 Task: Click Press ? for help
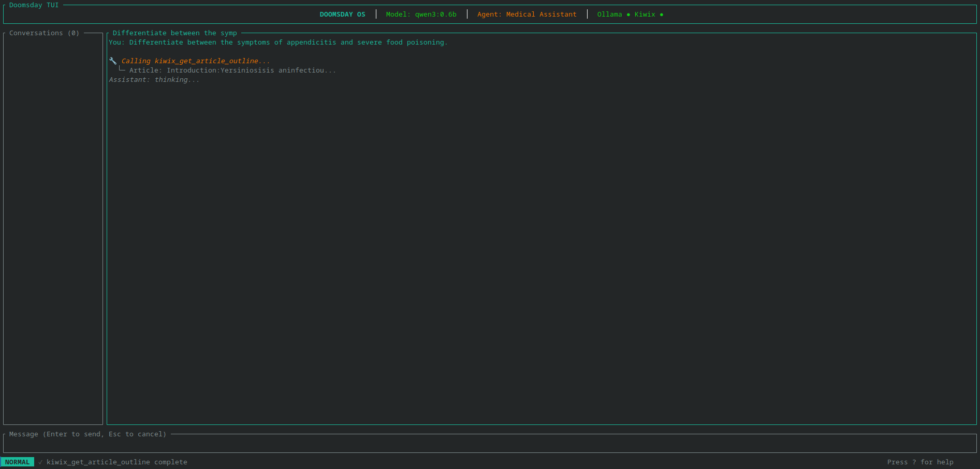(921, 462)
